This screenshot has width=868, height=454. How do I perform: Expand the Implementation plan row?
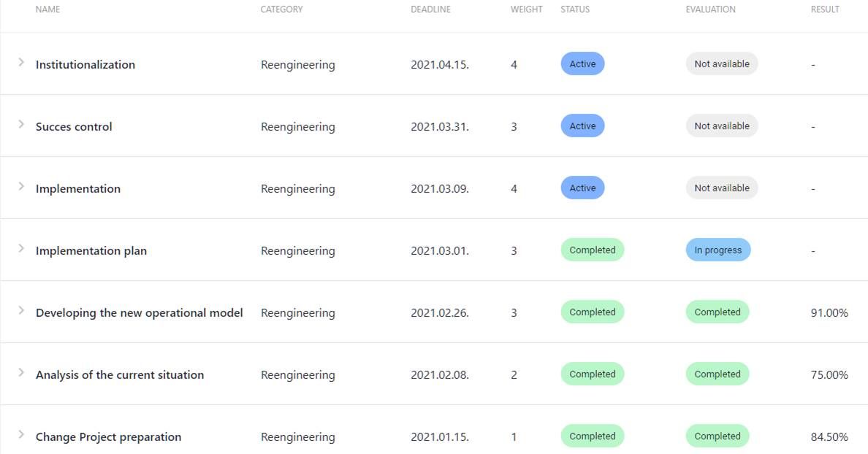pyautogui.click(x=21, y=249)
